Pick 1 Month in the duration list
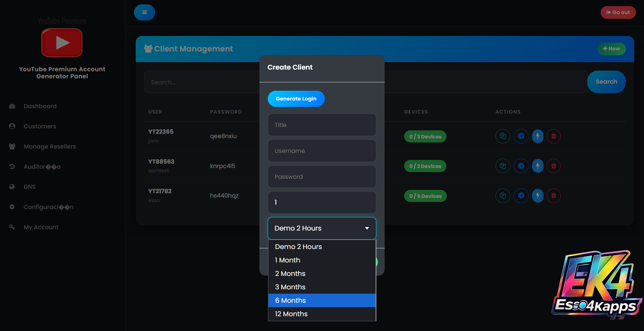The image size is (644, 331). point(321,260)
